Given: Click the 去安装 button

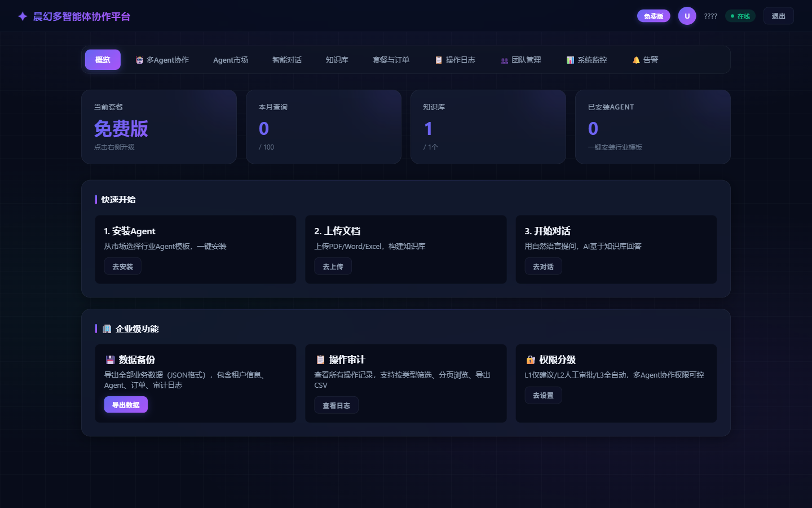Looking at the screenshot, I should (x=122, y=266).
